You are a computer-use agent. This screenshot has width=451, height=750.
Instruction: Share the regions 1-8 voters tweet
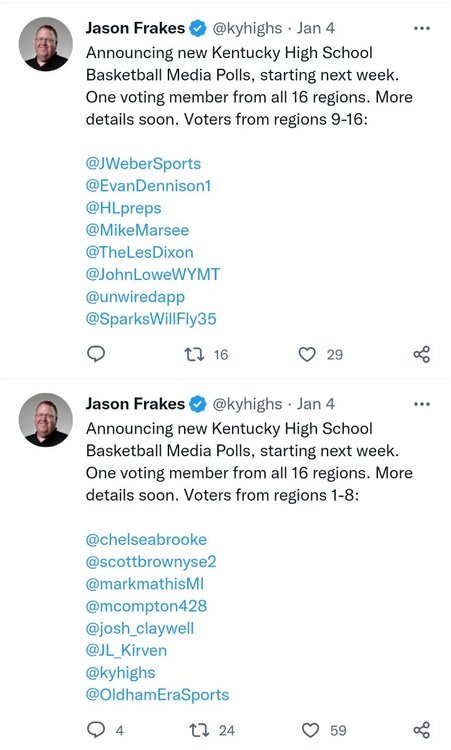click(x=422, y=730)
